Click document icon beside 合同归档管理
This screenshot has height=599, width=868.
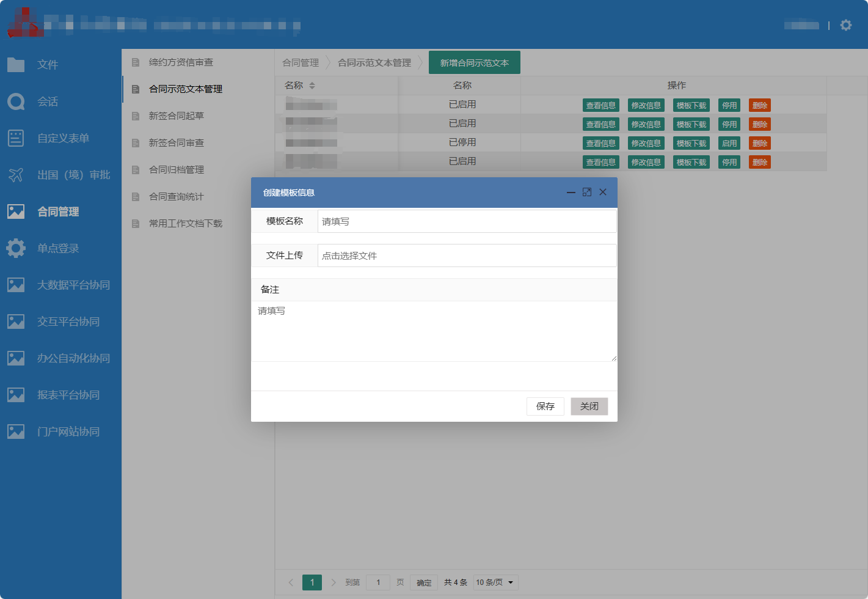point(136,170)
